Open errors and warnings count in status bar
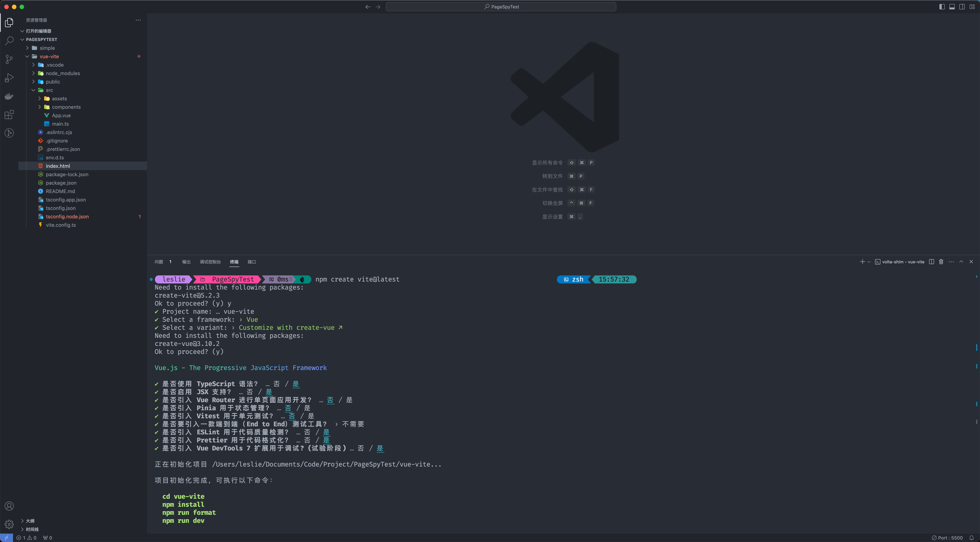 26,538
